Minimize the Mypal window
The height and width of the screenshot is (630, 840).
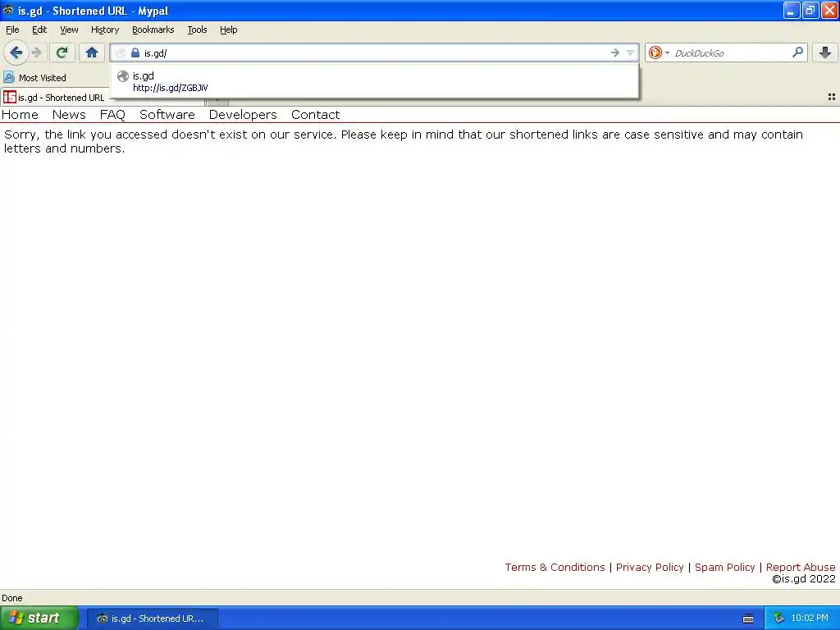(x=792, y=10)
